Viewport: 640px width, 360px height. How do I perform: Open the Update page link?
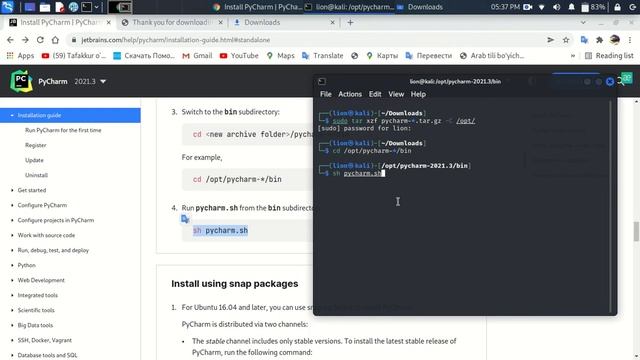pyautogui.click(x=34, y=160)
